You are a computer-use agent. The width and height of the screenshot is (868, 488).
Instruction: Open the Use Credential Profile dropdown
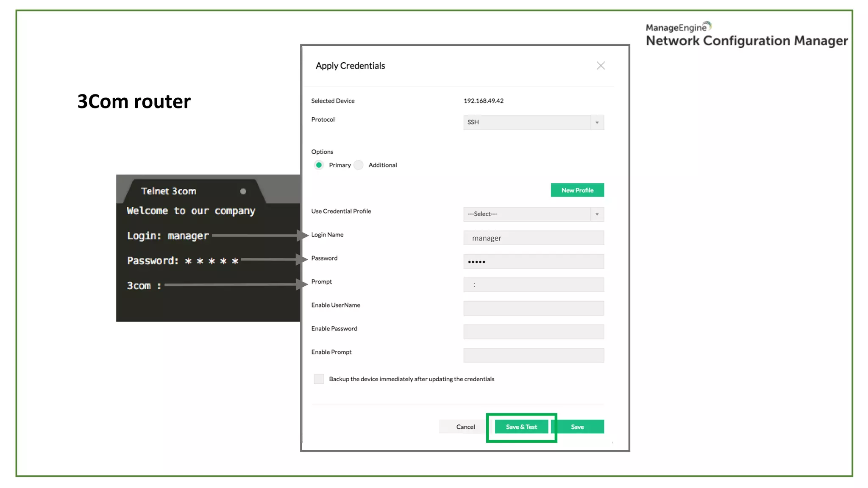click(534, 214)
